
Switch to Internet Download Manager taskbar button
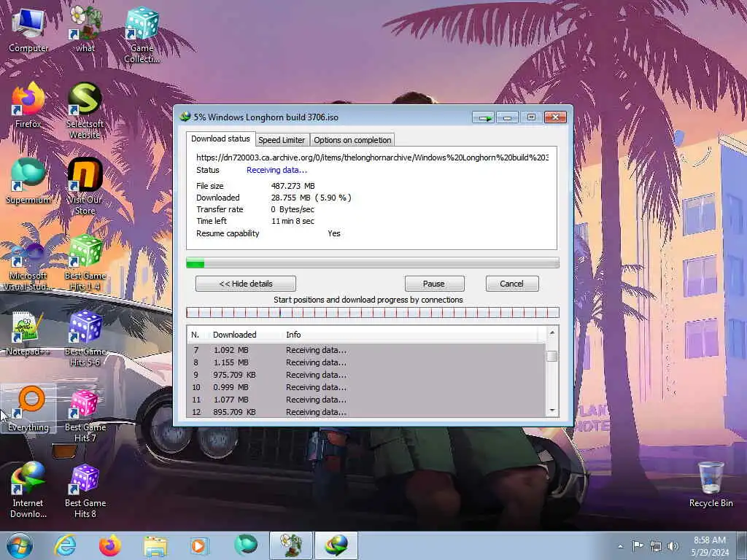coord(336,545)
